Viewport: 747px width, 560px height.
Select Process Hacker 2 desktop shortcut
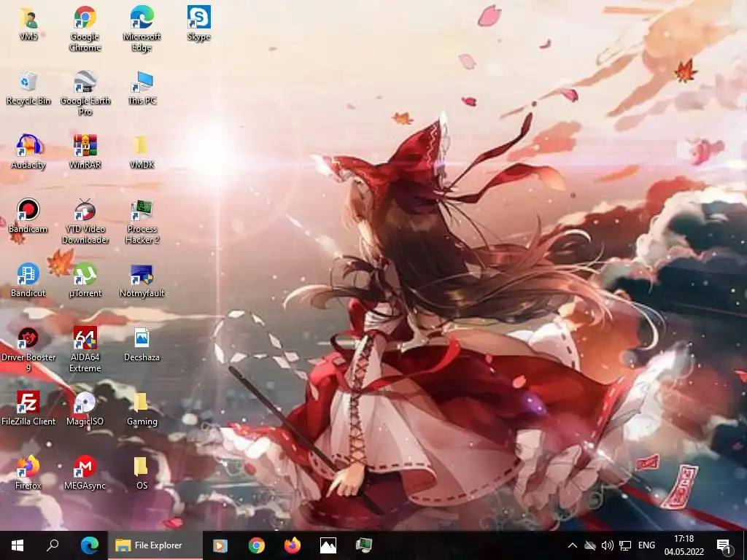[142, 222]
